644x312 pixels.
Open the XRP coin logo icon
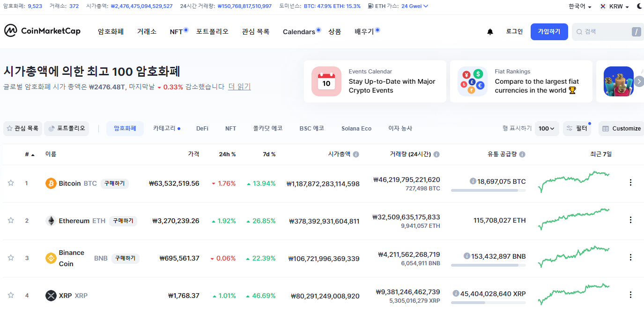[x=51, y=296]
